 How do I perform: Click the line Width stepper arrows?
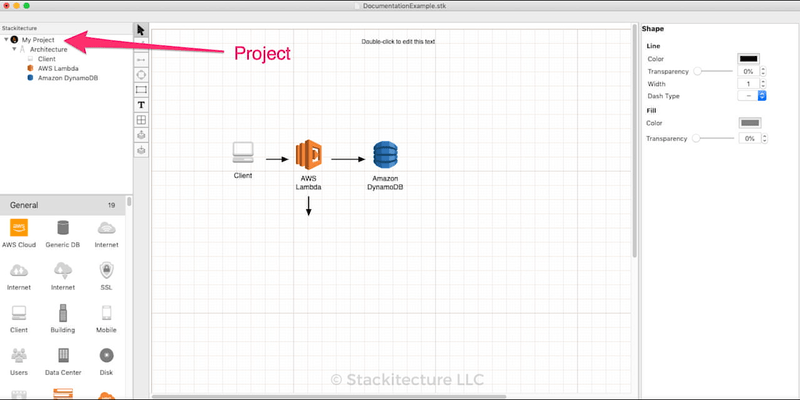click(763, 83)
